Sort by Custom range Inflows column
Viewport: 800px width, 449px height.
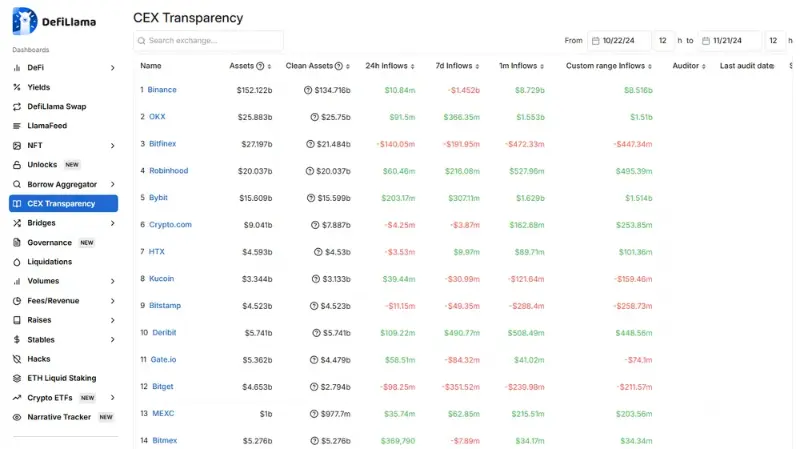click(609, 66)
